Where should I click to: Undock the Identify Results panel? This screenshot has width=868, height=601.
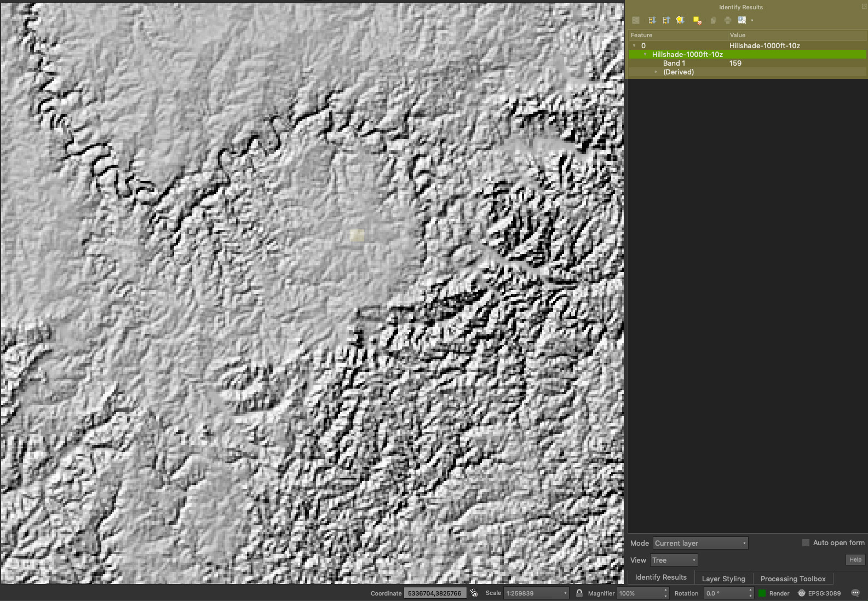(864, 7)
